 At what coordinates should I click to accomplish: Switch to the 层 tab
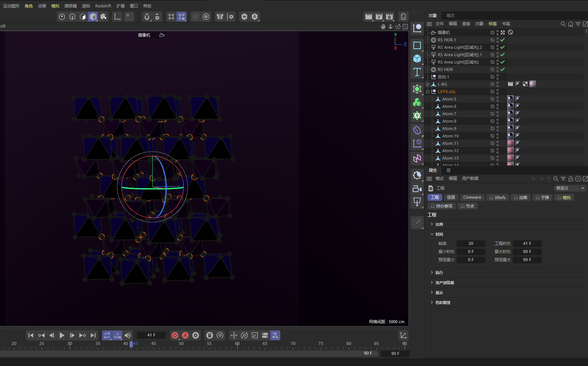coord(448,170)
